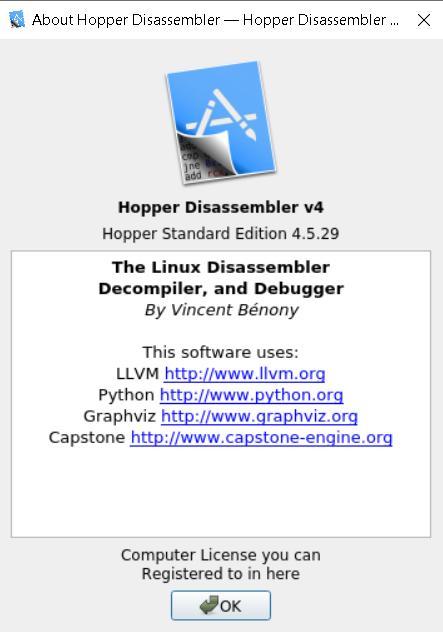The image size is (443, 632).
Task: Click the Hopper Disassembler v4 heading
Action: 221,207
